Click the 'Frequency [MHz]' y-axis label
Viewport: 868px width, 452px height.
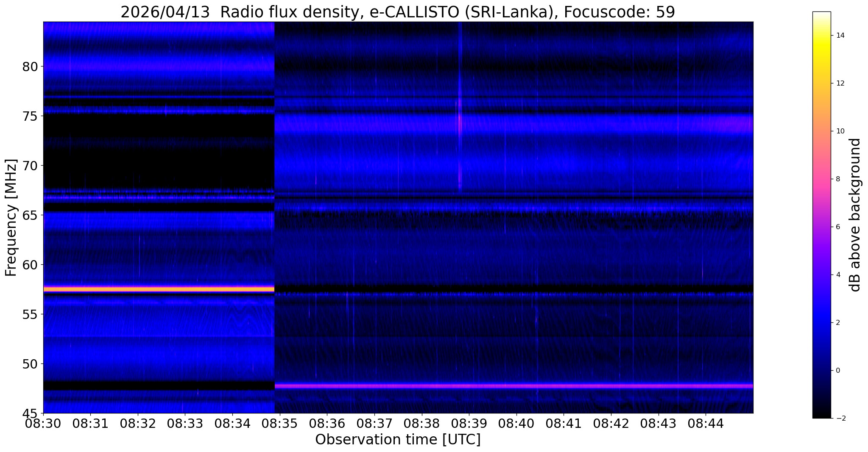coord(11,218)
